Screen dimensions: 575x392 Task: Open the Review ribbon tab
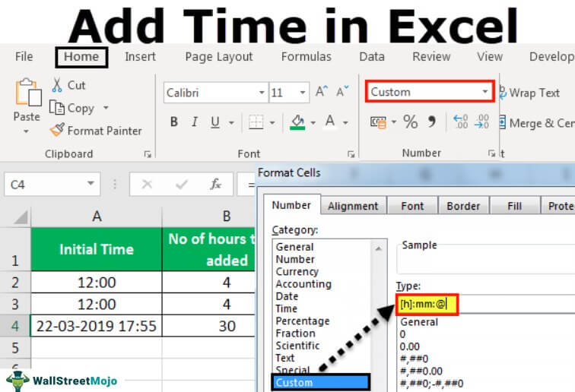point(431,57)
